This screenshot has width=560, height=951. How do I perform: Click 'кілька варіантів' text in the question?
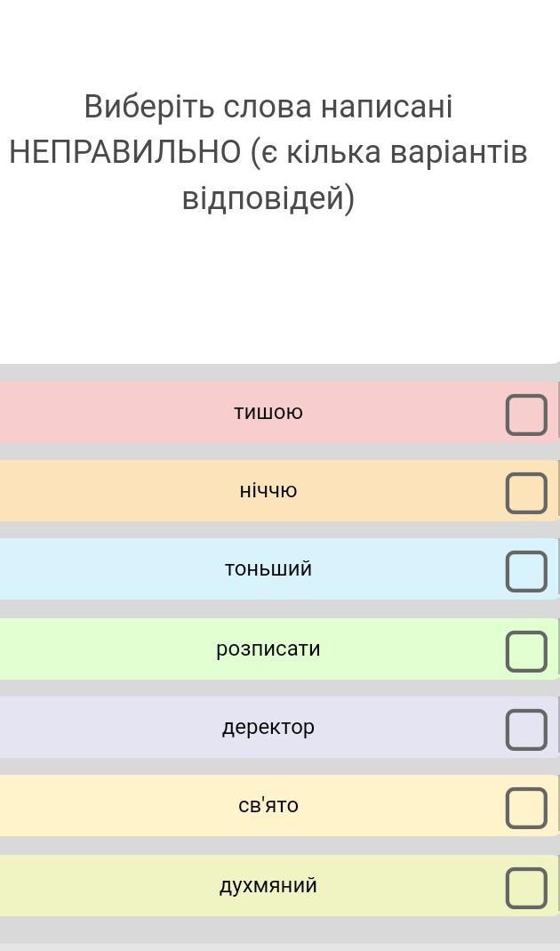[407, 151]
